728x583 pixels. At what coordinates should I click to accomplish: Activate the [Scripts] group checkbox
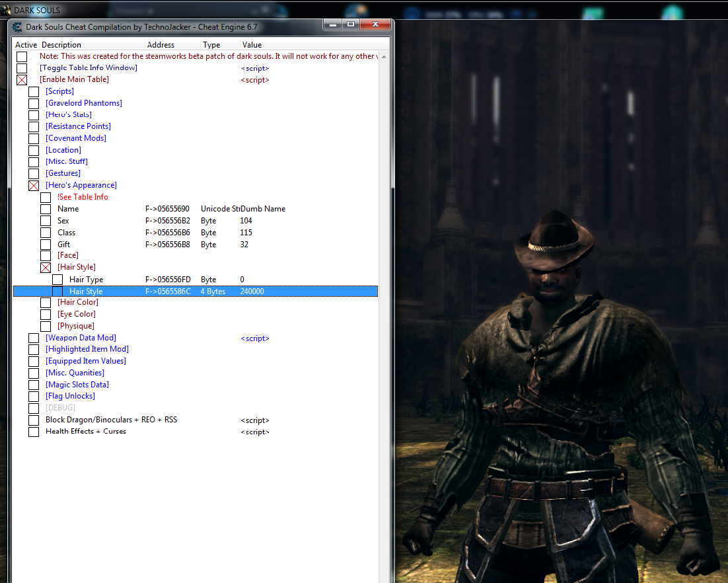coord(34,91)
